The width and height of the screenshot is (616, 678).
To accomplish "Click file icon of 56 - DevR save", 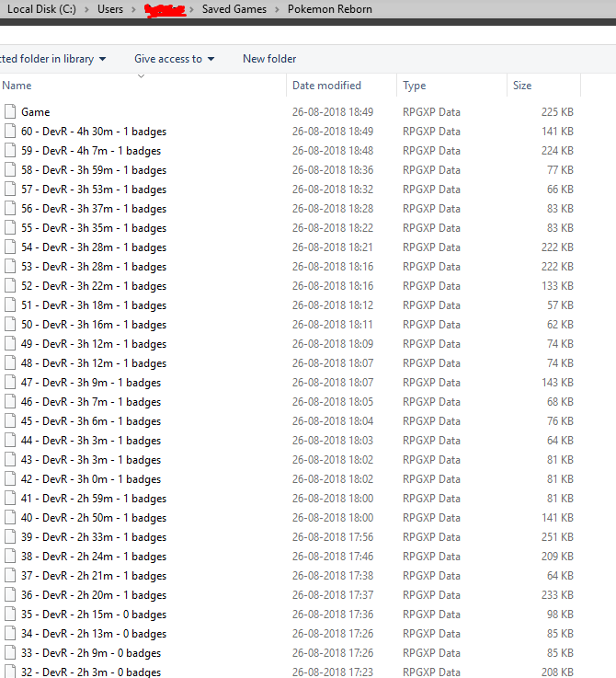I will point(10,209).
